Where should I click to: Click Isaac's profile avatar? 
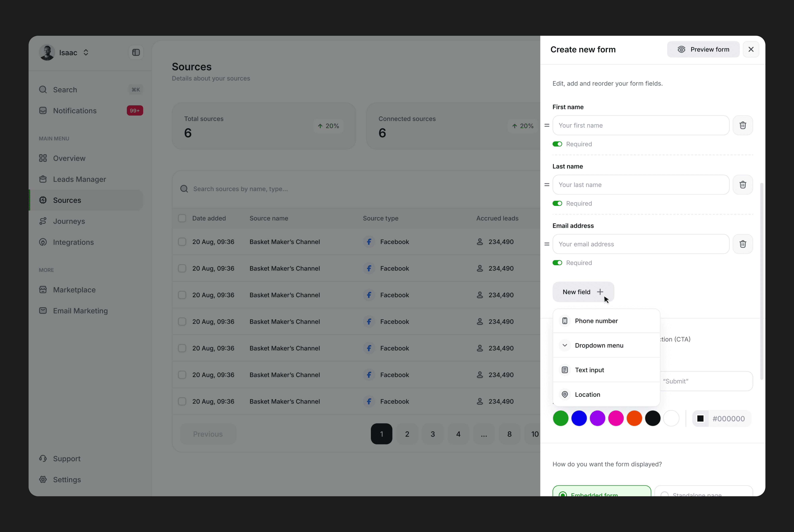click(47, 53)
